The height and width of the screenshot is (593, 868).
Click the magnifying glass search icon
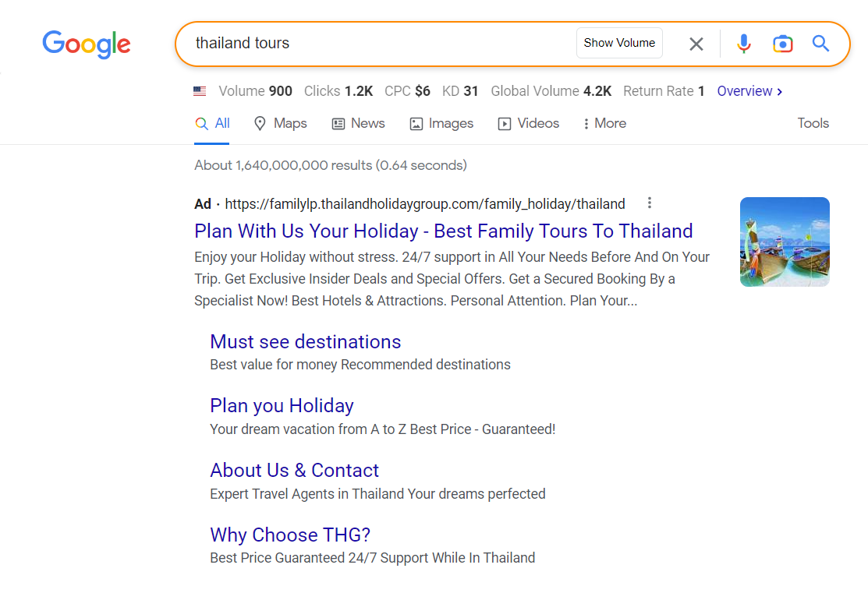820,44
